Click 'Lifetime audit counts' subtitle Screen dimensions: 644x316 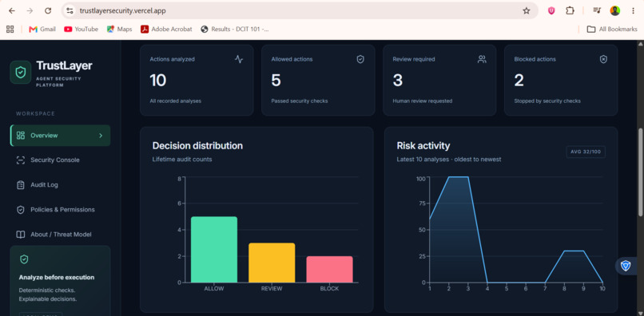(182, 160)
